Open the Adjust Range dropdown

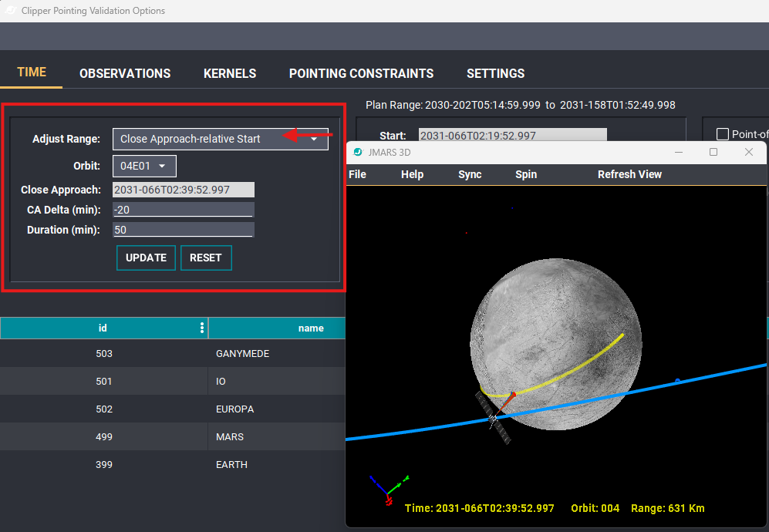[x=220, y=140]
